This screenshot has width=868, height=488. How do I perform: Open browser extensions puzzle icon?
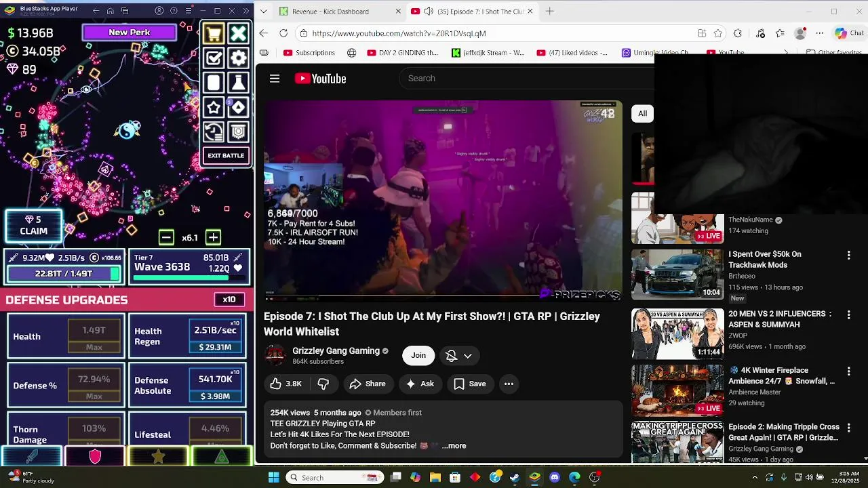(x=738, y=33)
